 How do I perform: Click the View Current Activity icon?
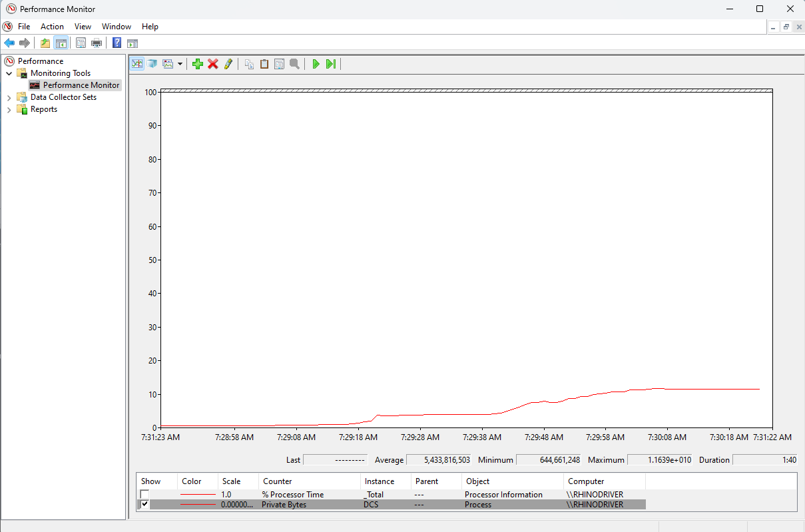coord(137,64)
